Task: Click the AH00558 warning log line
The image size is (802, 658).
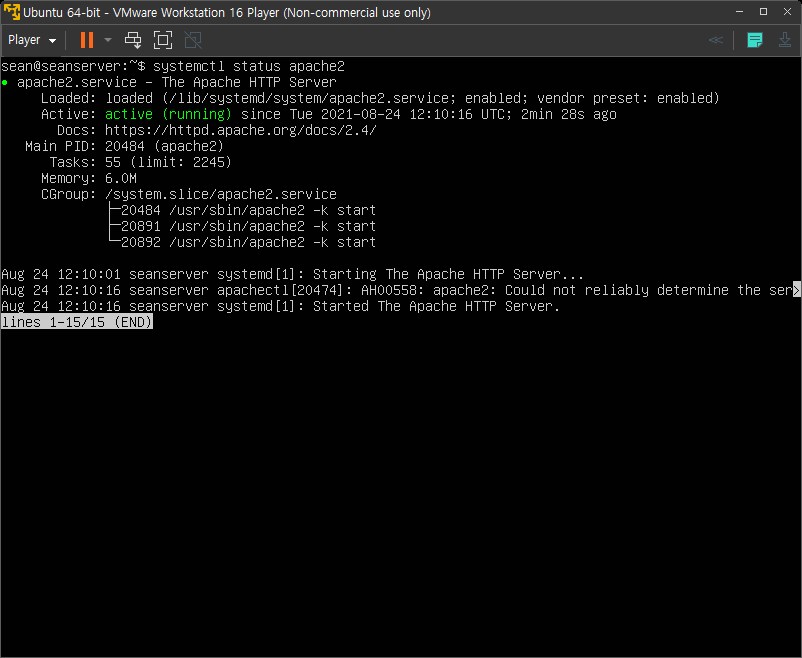Action: (x=400, y=290)
